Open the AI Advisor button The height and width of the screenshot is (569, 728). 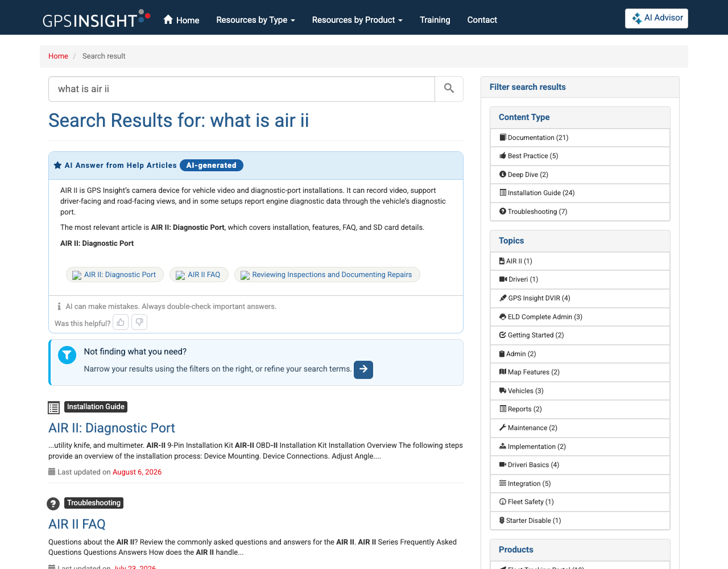[x=656, y=18]
